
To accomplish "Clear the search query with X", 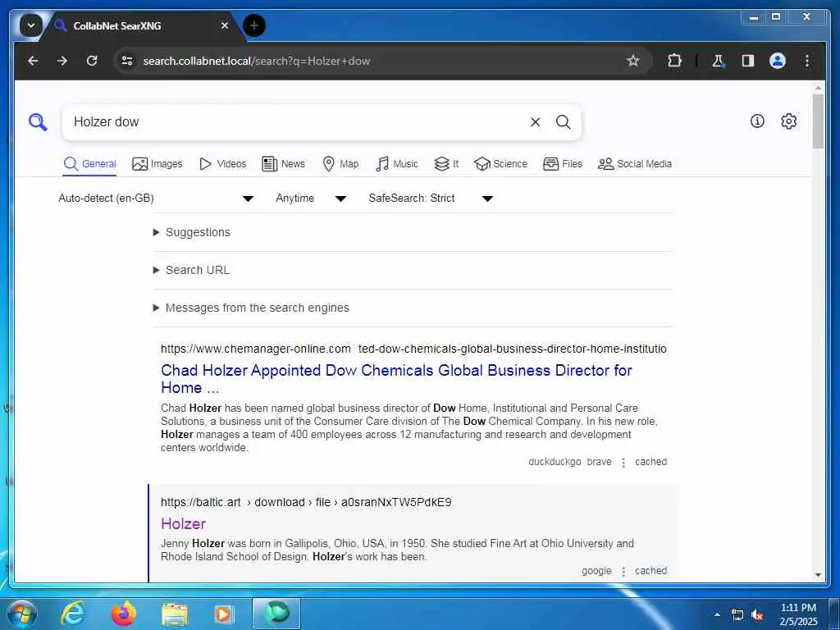I will point(535,122).
